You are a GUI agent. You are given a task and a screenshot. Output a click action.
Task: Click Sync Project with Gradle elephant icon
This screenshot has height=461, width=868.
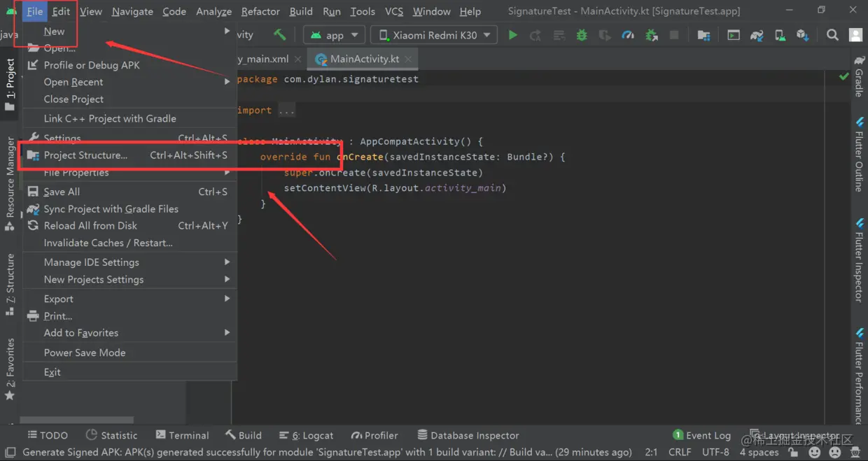pyautogui.click(x=757, y=35)
